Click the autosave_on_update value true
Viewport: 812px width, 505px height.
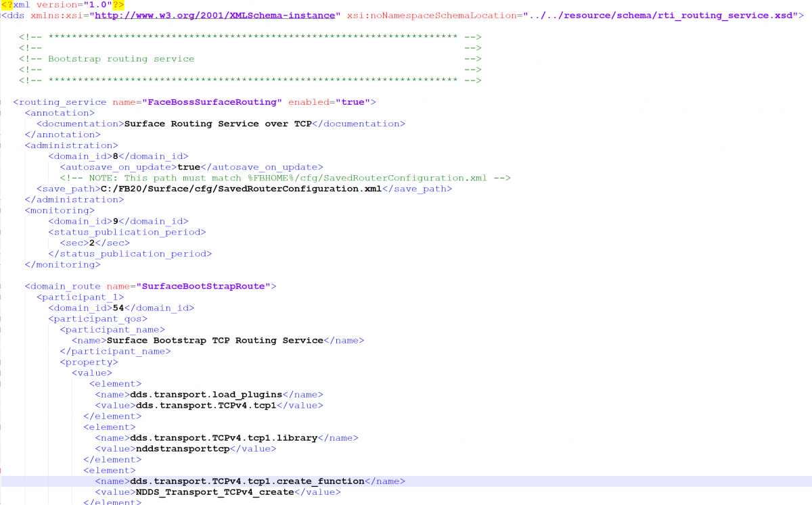coord(189,167)
